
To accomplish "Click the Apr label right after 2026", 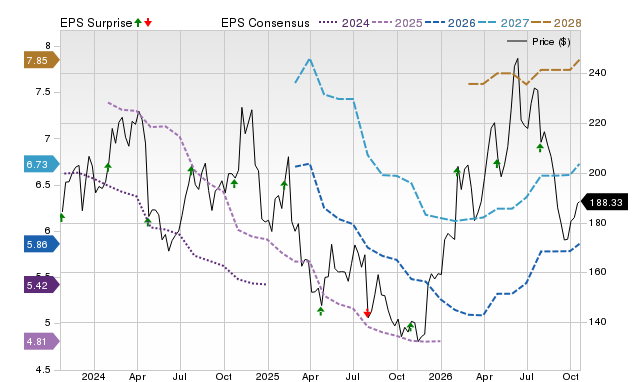I will [x=484, y=376].
